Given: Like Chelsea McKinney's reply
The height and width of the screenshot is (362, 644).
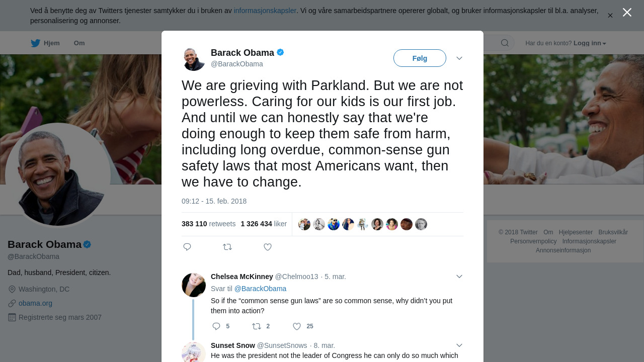Looking at the screenshot, I should (x=297, y=326).
